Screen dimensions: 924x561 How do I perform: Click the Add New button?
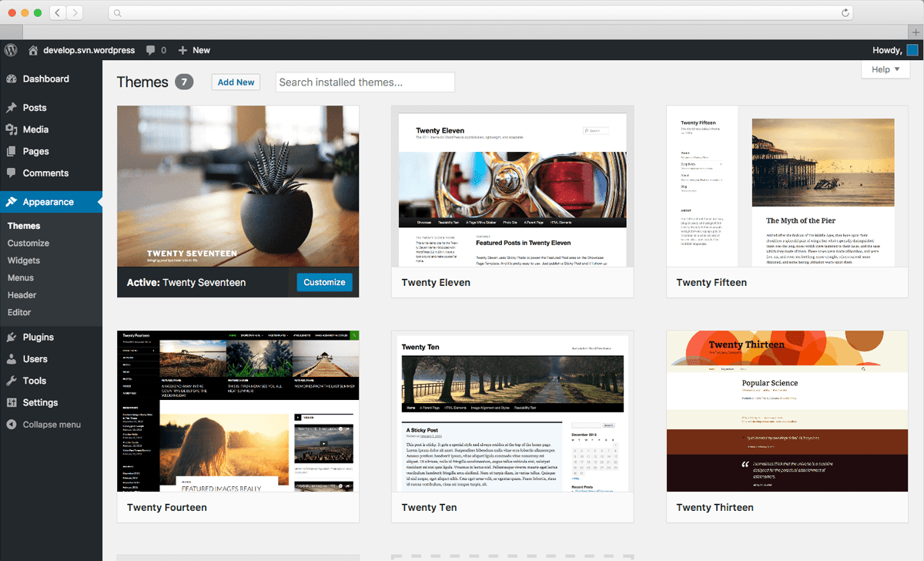[236, 82]
